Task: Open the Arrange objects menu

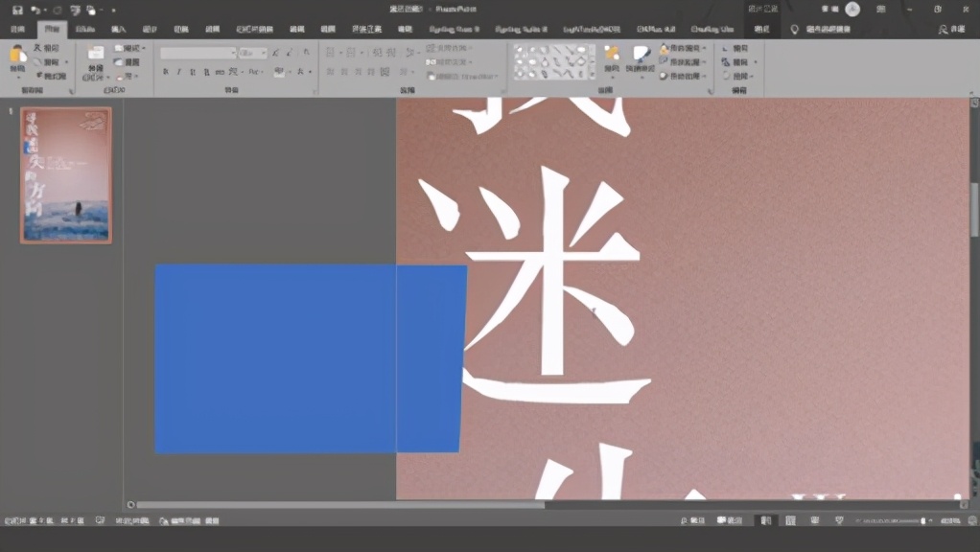Action: 612,60
